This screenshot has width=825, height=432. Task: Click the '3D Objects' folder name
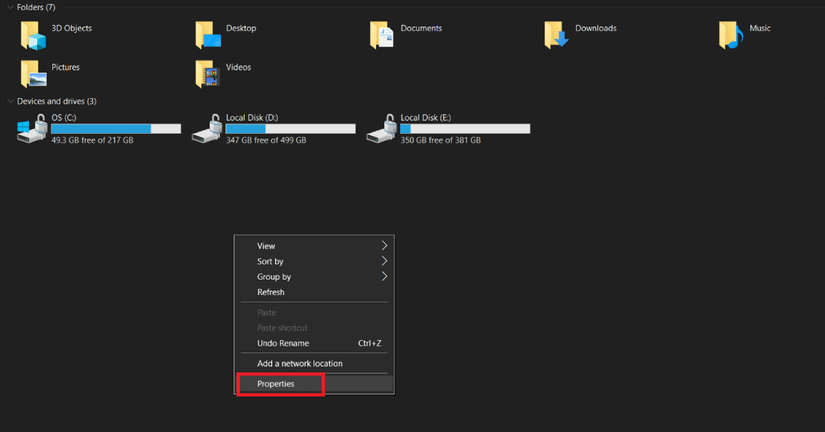click(x=72, y=28)
